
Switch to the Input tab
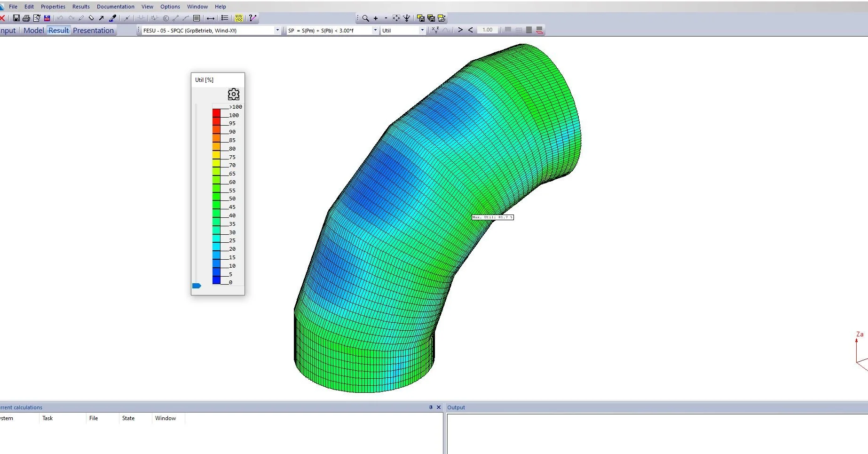(8, 30)
